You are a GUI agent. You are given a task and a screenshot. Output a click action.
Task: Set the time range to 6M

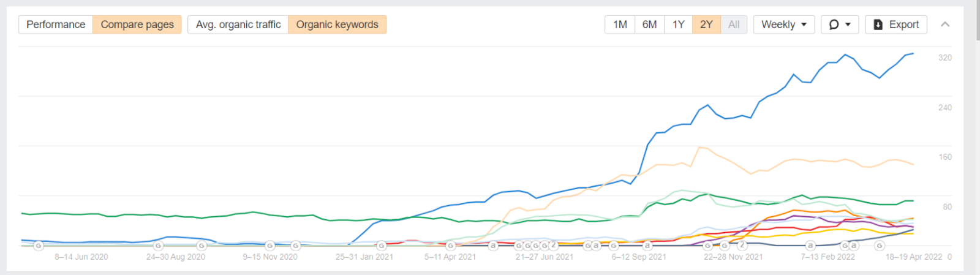(649, 24)
